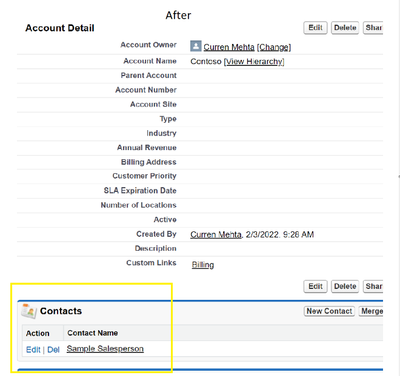
Task: Click the Active field label
Action: [165, 220]
